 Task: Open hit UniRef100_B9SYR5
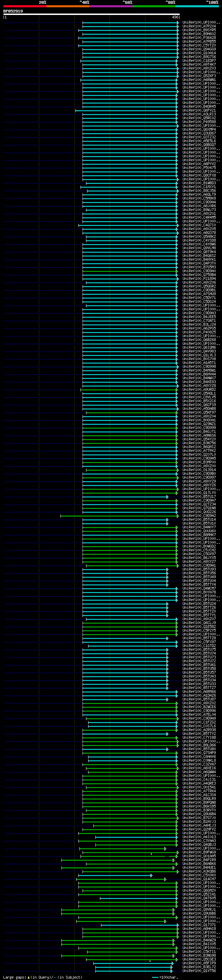tap(199, 30)
